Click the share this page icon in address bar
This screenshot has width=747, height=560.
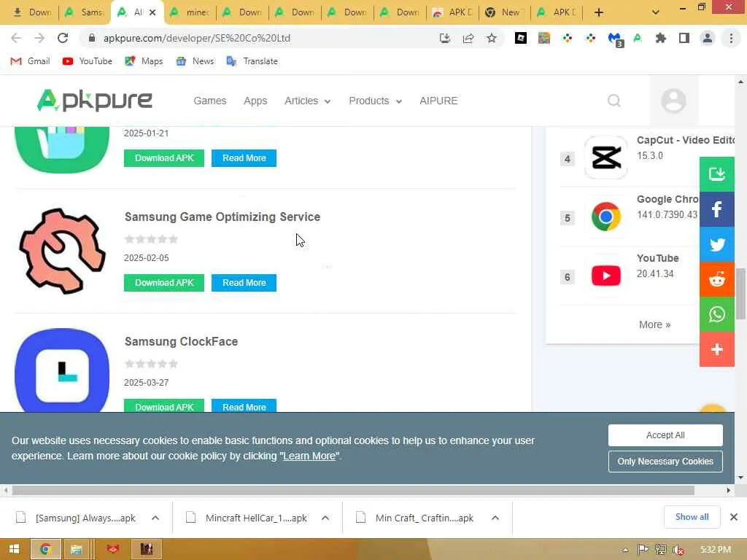[468, 38]
